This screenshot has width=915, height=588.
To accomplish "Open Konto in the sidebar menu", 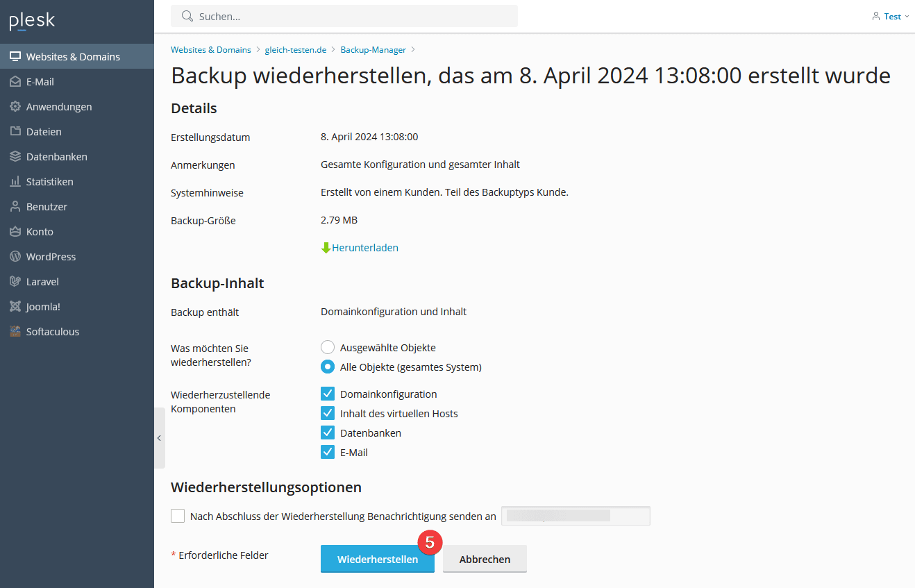I will pyautogui.click(x=40, y=232).
